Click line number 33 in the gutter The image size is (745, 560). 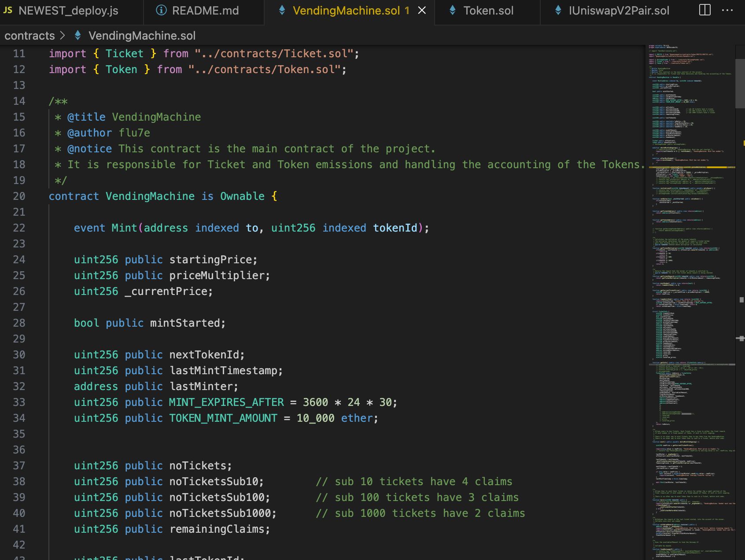pyautogui.click(x=19, y=402)
